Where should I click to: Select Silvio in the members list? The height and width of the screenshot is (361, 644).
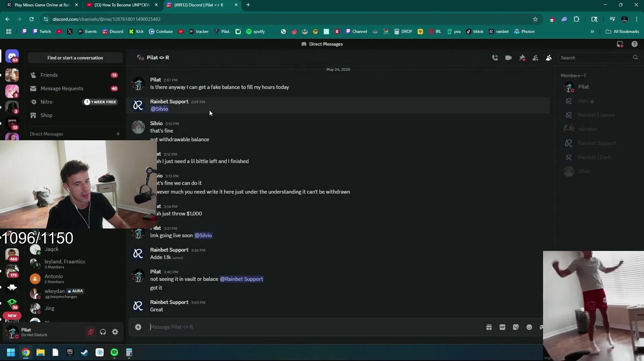(599, 171)
